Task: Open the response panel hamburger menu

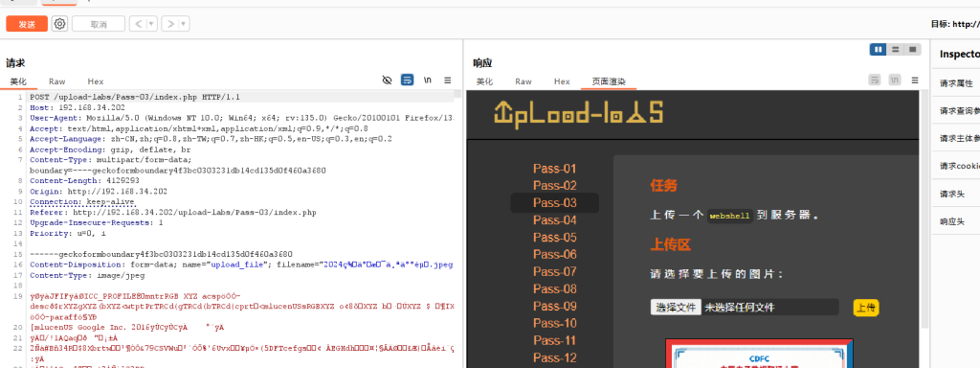Action: coord(915,80)
